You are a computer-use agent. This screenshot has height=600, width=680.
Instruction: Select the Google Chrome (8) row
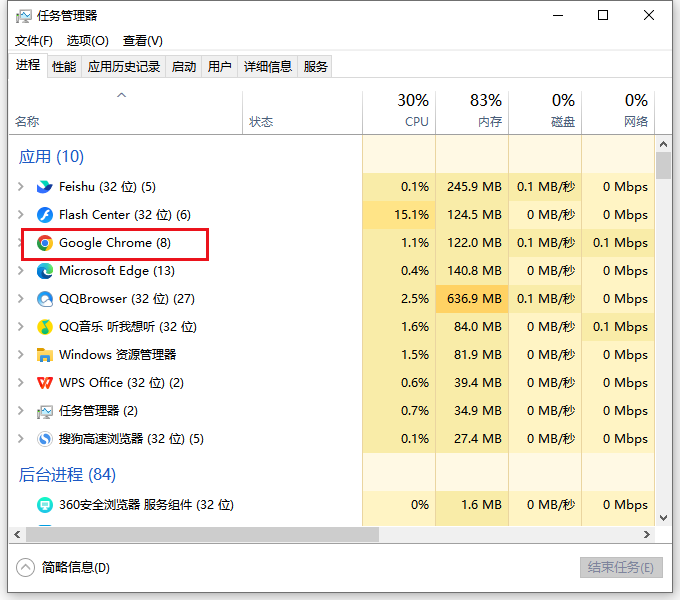click(x=331, y=243)
